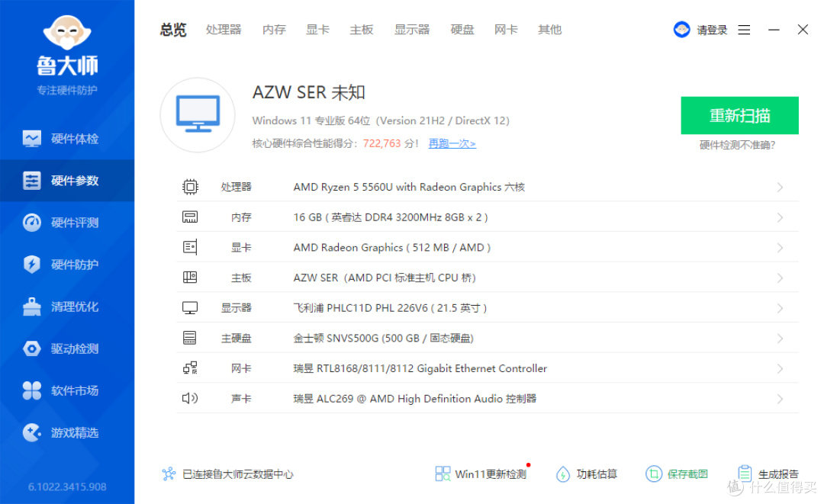Image resolution: width=824 pixels, height=504 pixels.
Task: Open 清理优化 in the sidebar
Action: [x=67, y=307]
